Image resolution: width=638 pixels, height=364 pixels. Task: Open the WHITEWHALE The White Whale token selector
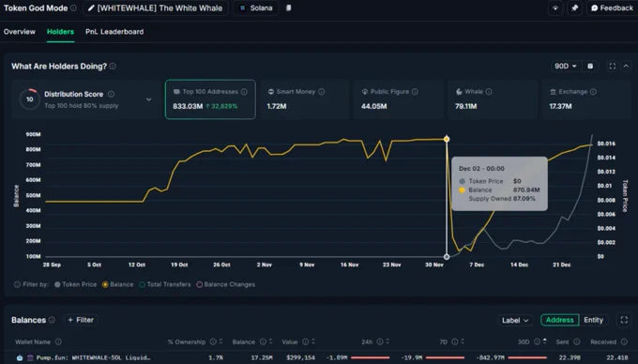click(156, 8)
